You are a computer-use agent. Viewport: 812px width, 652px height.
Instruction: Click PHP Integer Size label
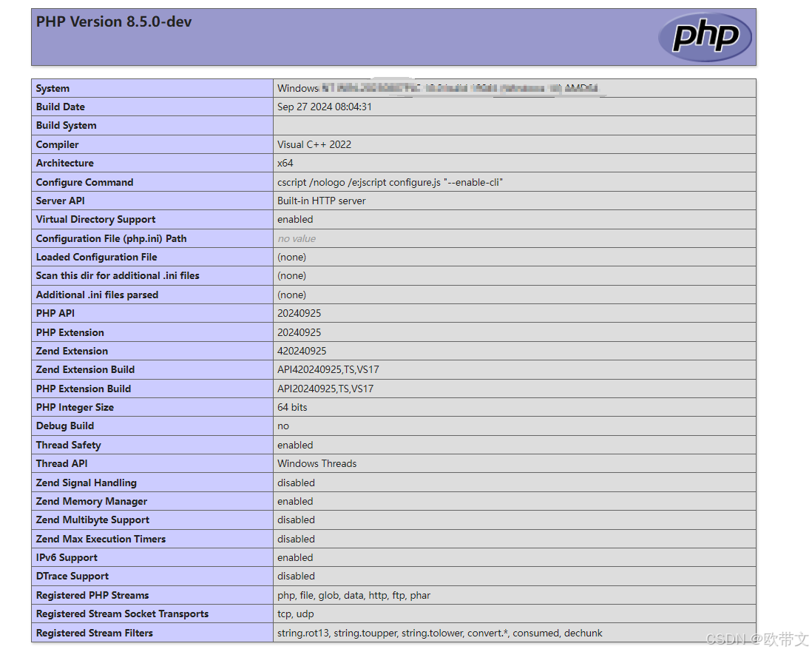(75, 407)
